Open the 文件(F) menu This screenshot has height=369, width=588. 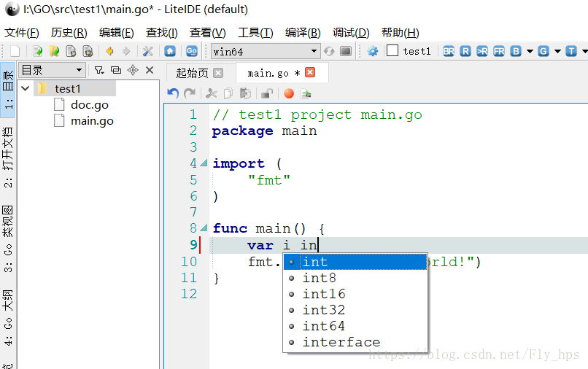point(21,33)
